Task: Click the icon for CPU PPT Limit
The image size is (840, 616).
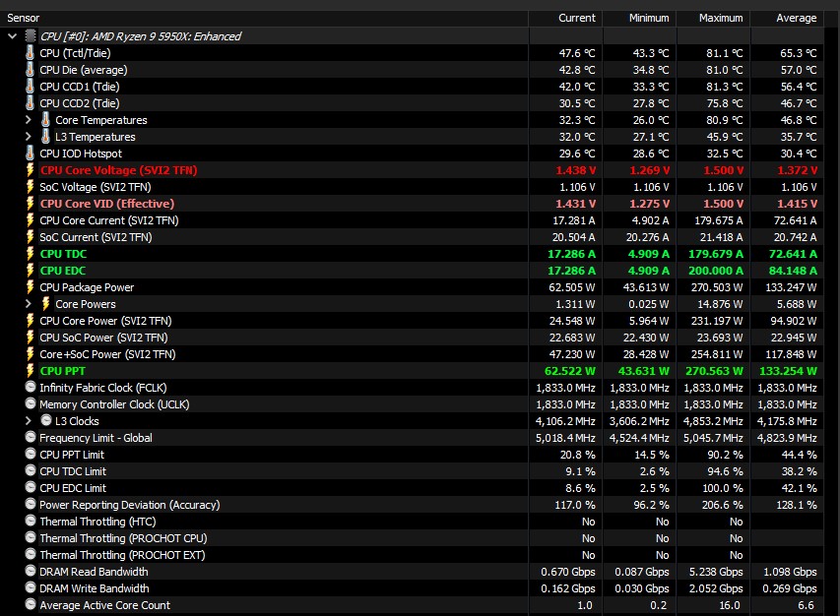Action: point(31,454)
